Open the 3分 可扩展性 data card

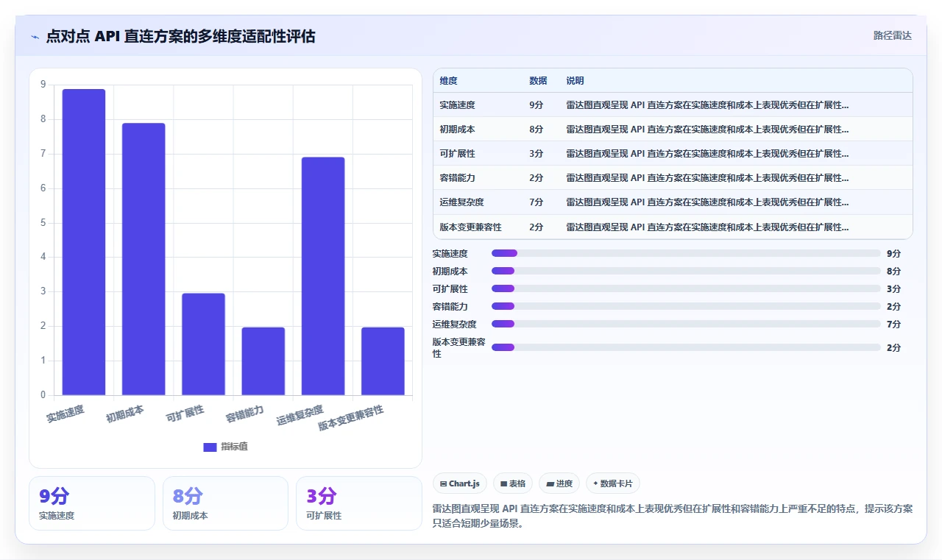click(359, 503)
